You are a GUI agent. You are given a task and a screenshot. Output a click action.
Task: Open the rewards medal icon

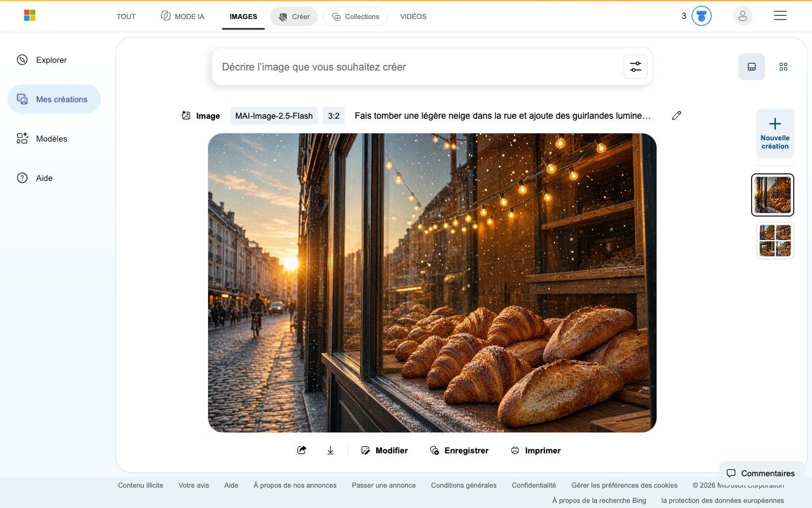click(701, 16)
